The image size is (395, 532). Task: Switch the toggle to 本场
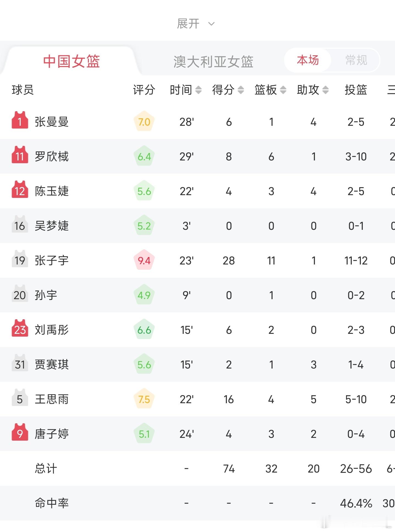tap(308, 60)
